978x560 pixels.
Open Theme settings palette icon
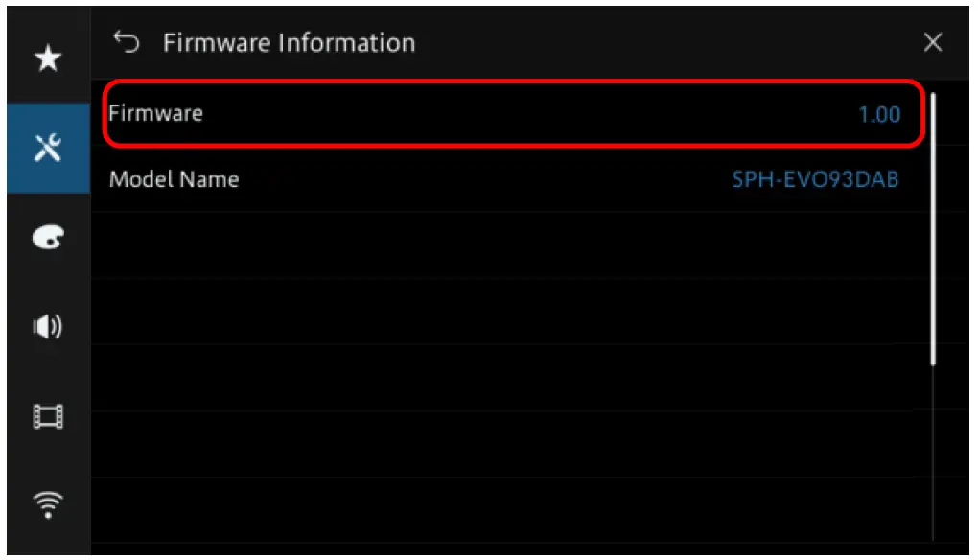(48, 237)
